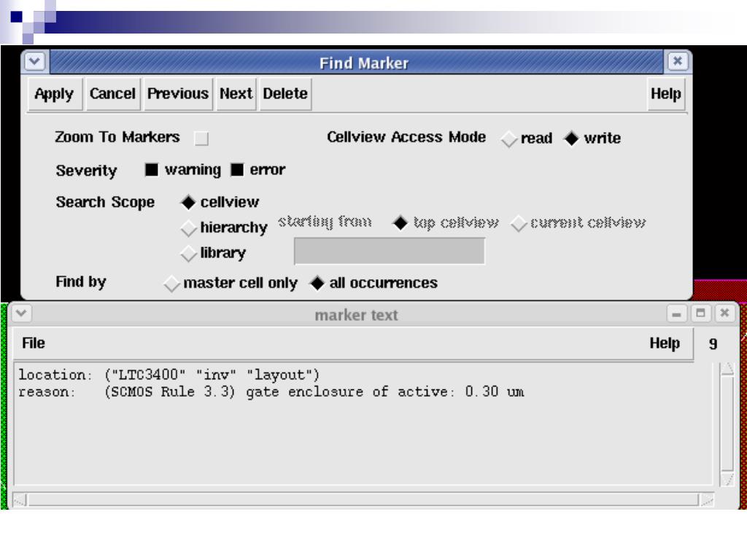The image size is (747, 560).
Task: Select all occurrences option
Action: (317, 283)
